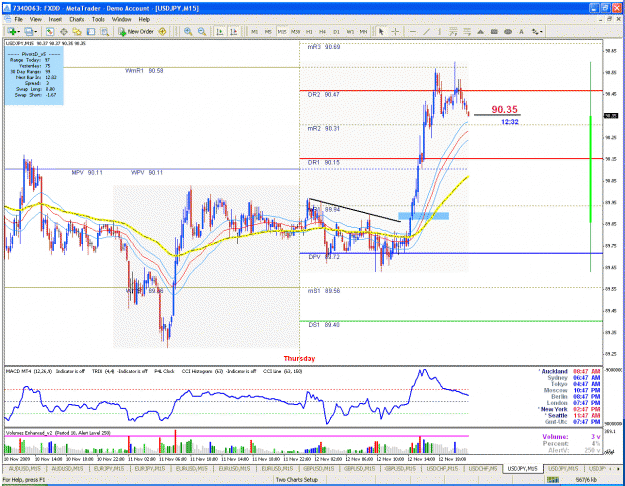Image resolution: width=625 pixels, height=486 pixels.
Task: Select the diagonal trendline drawing tool
Action: pos(426,31)
